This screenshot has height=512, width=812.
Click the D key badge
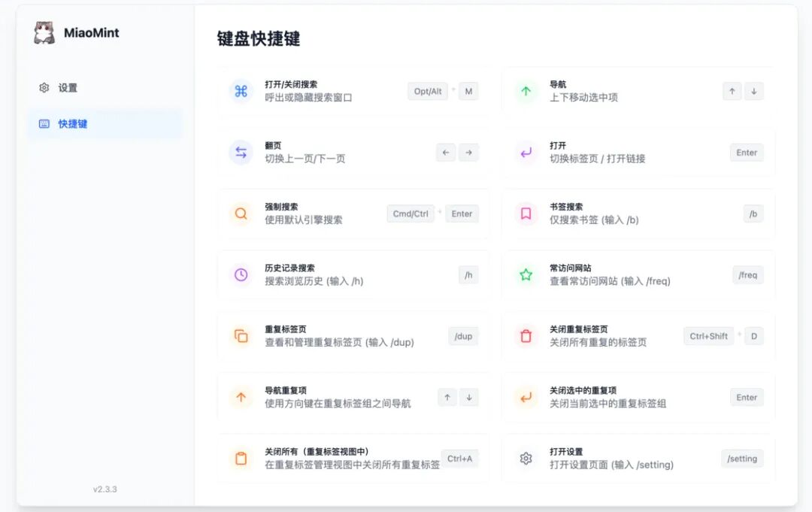click(754, 336)
